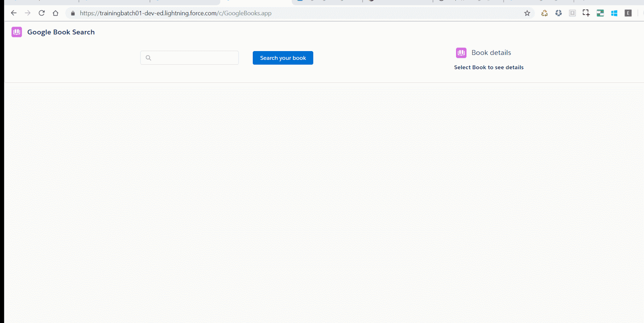Activate the screen capture extension icon
The image size is (644, 323).
coord(586,13)
